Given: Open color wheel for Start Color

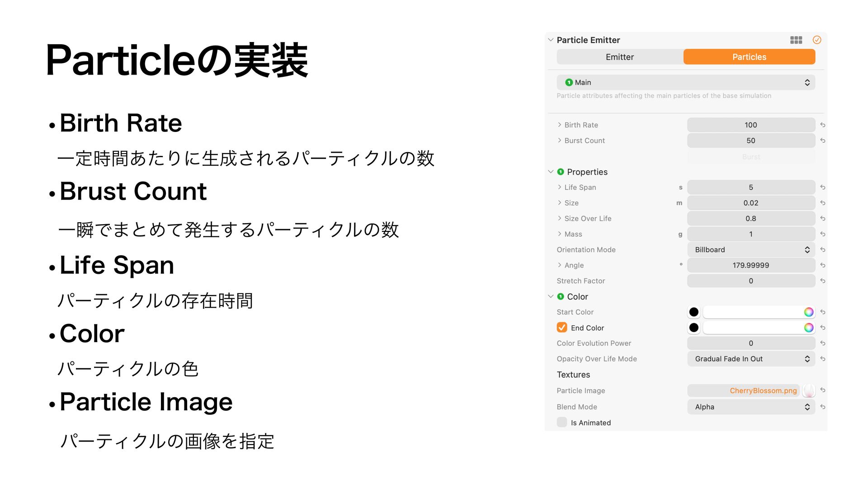Looking at the screenshot, I should click(x=809, y=312).
